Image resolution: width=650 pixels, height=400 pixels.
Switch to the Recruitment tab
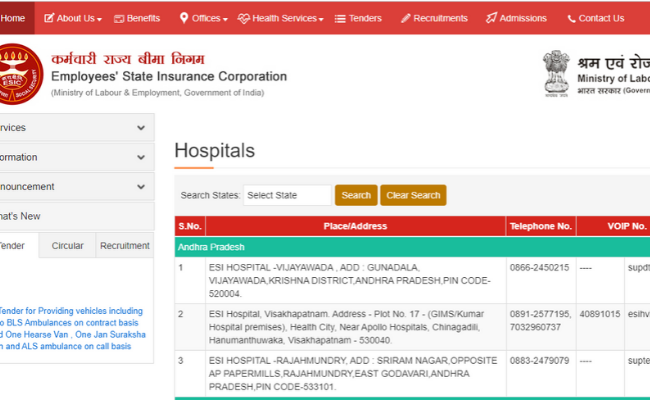[125, 245]
